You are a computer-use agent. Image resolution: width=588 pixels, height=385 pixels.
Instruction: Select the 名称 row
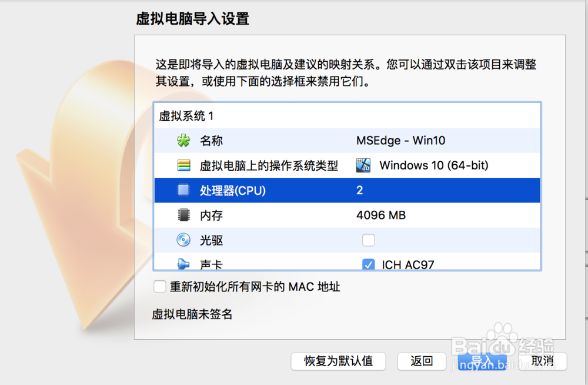tap(348, 141)
